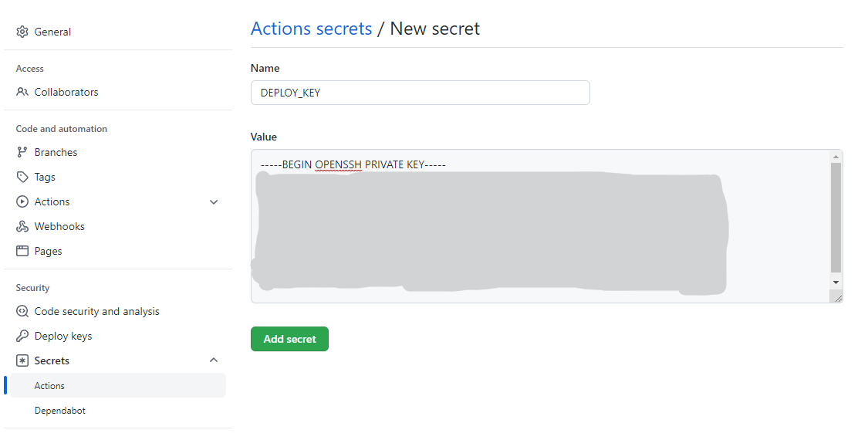Click the General gear icon
The width and height of the screenshot is (868, 440).
point(22,32)
